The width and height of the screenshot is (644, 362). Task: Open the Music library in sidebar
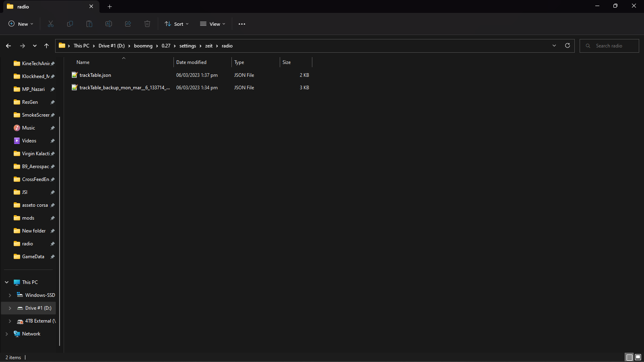click(29, 128)
